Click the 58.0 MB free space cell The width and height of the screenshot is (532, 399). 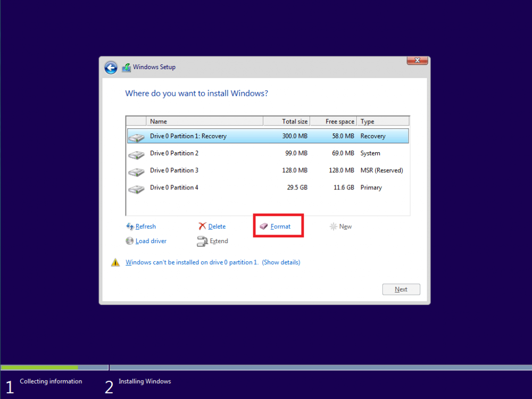pyautogui.click(x=343, y=136)
